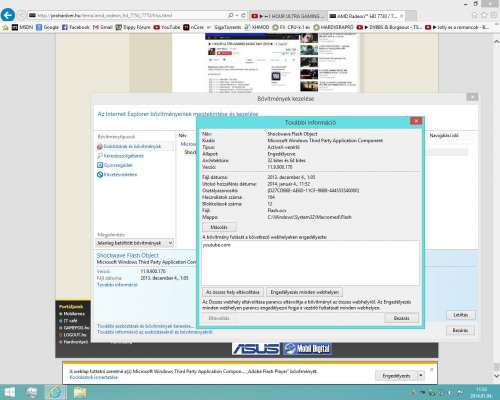Click the Másolás button
The image size is (500, 400).
point(219,227)
